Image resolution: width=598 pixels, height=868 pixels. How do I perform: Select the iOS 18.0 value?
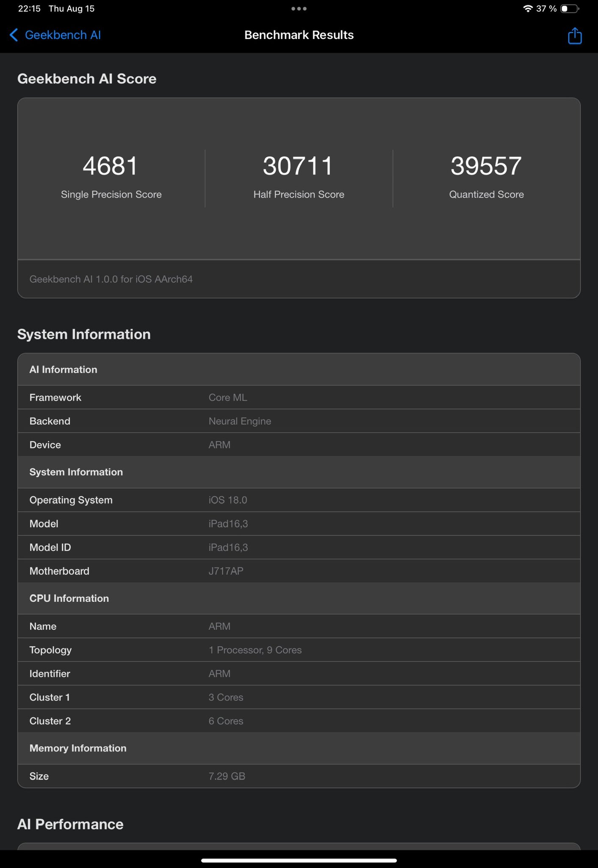coord(228,500)
